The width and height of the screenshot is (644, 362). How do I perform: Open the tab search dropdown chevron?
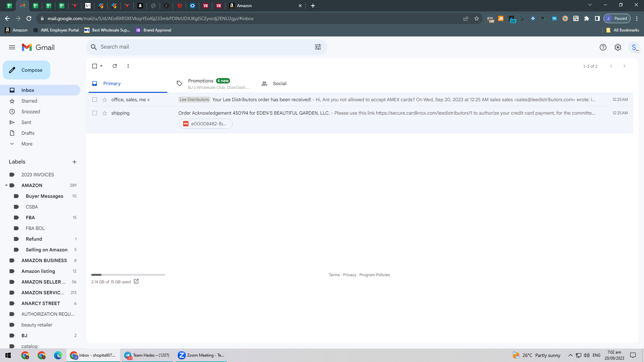(590, 5)
